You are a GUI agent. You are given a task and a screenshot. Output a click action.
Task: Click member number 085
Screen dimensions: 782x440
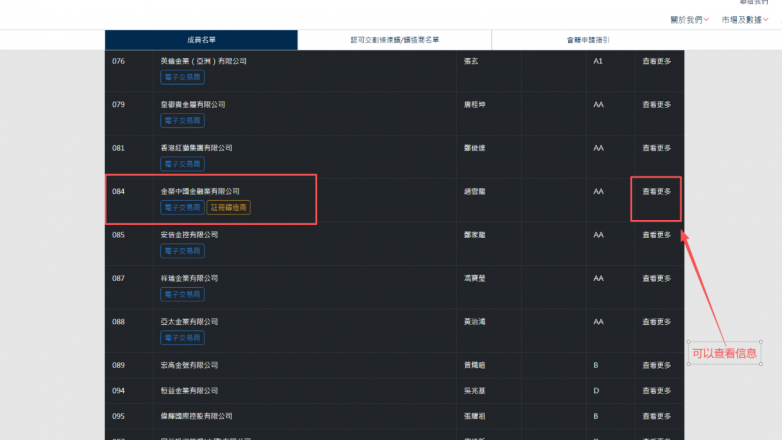(x=118, y=235)
